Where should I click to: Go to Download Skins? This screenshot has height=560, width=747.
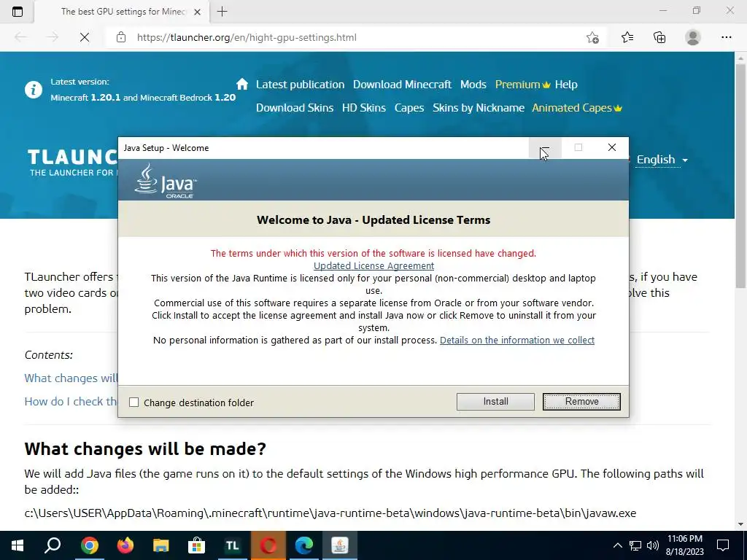click(x=295, y=108)
